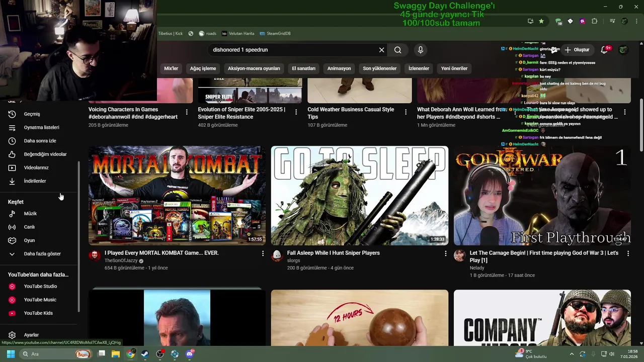Open the YouTube account avatar menu

tap(623, 50)
